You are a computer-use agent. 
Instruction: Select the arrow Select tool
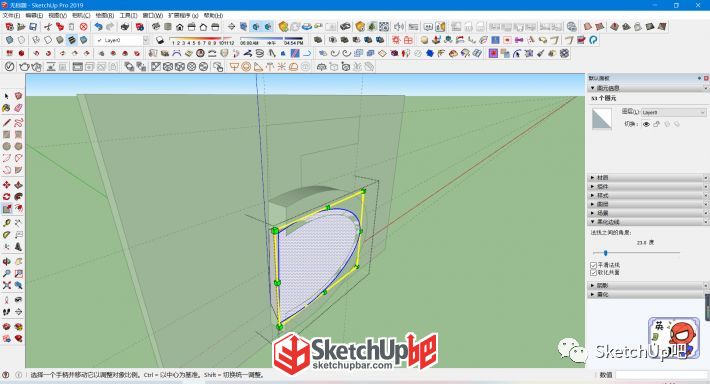coord(6,96)
